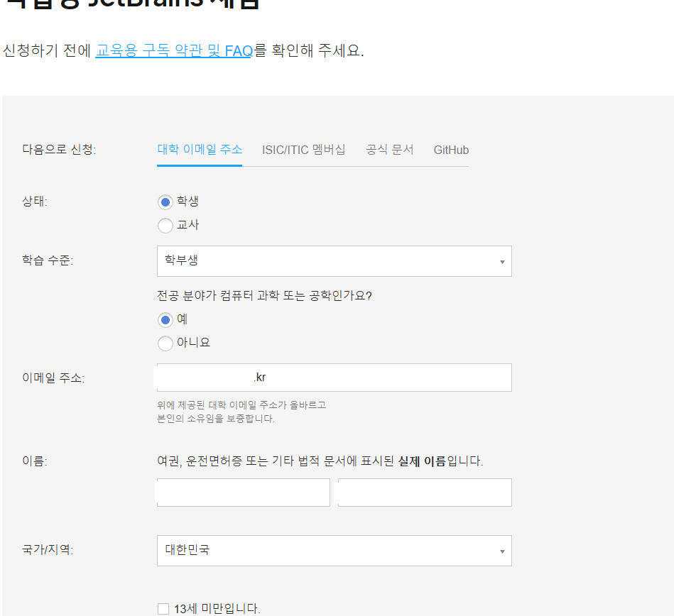Select the 학생 radio button
This screenshot has height=616, width=674.
point(165,202)
